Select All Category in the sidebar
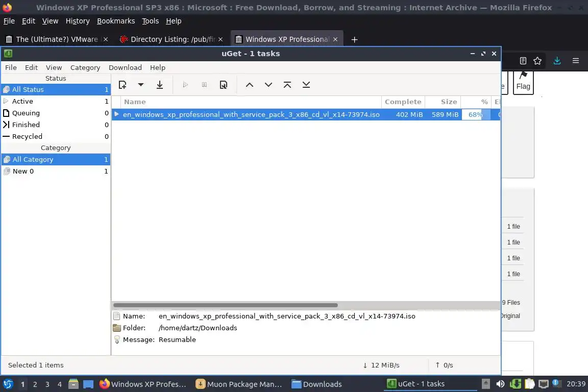Screen dimensions: 588x392 point(56,159)
